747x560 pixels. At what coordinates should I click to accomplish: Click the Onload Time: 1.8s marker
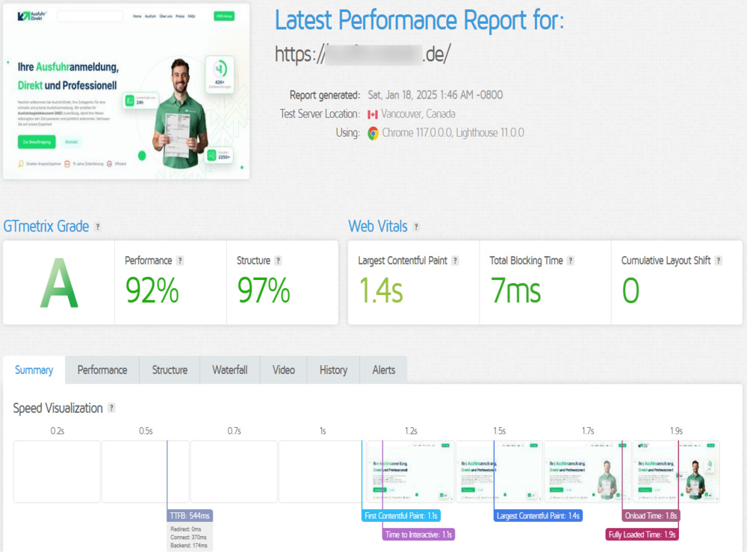pyautogui.click(x=651, y=516)
